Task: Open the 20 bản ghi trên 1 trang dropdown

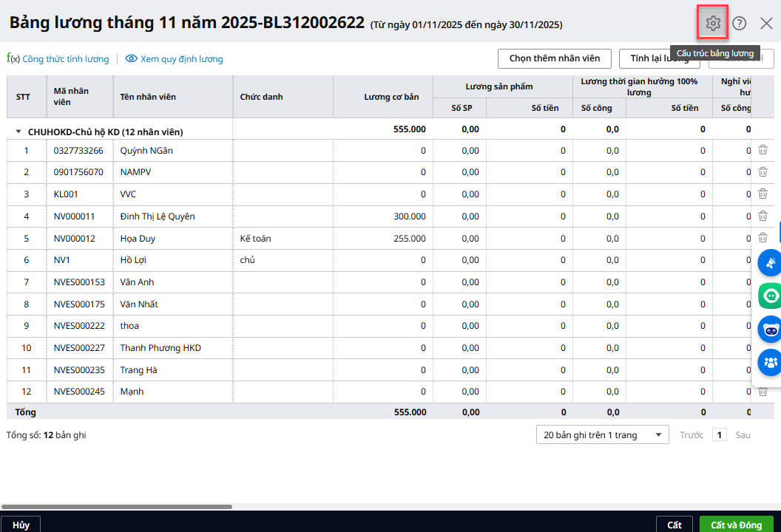Action: coord(602,435)
